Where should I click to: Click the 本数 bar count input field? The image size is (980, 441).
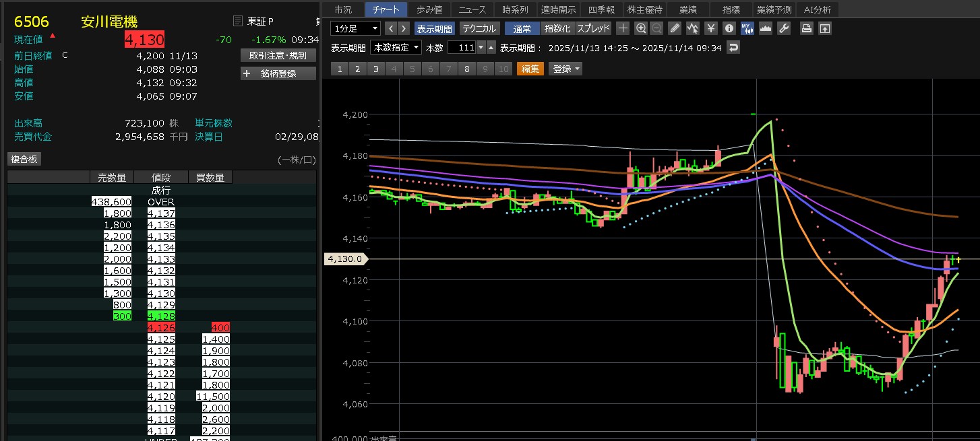pyautogui.click(x=465, y=47)
